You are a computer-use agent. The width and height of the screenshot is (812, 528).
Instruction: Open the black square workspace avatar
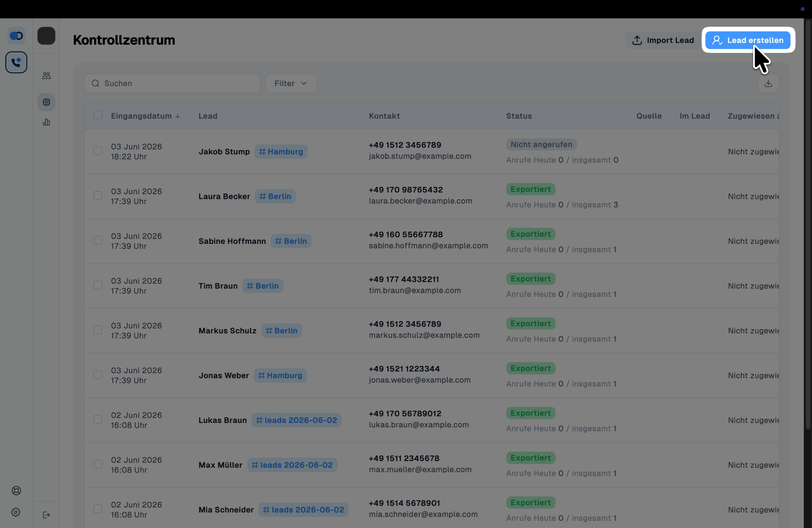[x=46, y=36]
